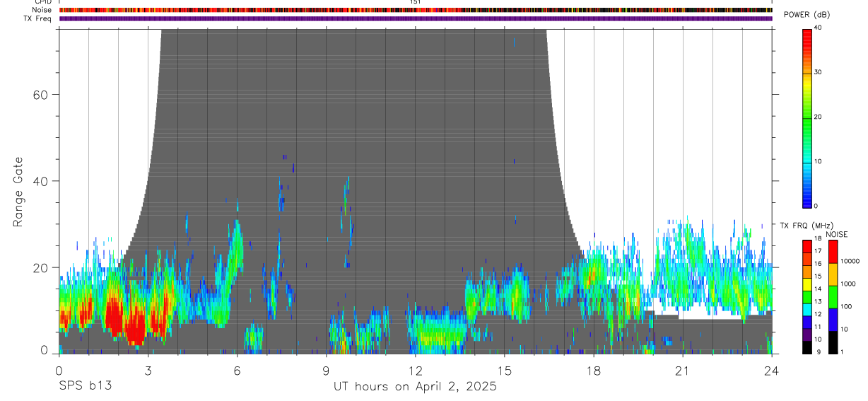The height and width of the screenshot is (401, 868).
Task: Click the TX FRQ (MHz) color legend
Action: click(807, 297)
